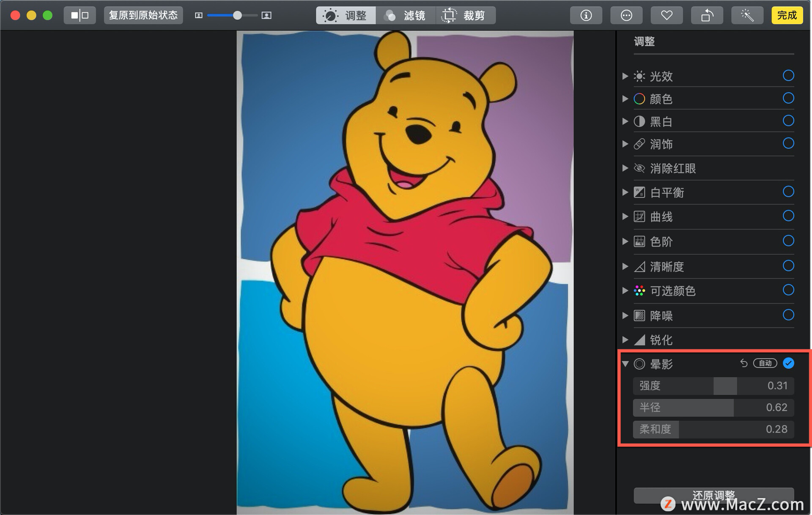Click the 强度 slider bar
Screen dimensions: 812x515
coord(713,386)
